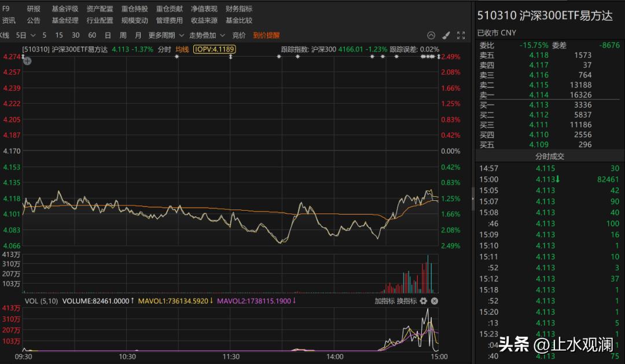Select the 卖四 ask row at 4.117
This screenshot has width=625, height=364.
click(550, 65)
